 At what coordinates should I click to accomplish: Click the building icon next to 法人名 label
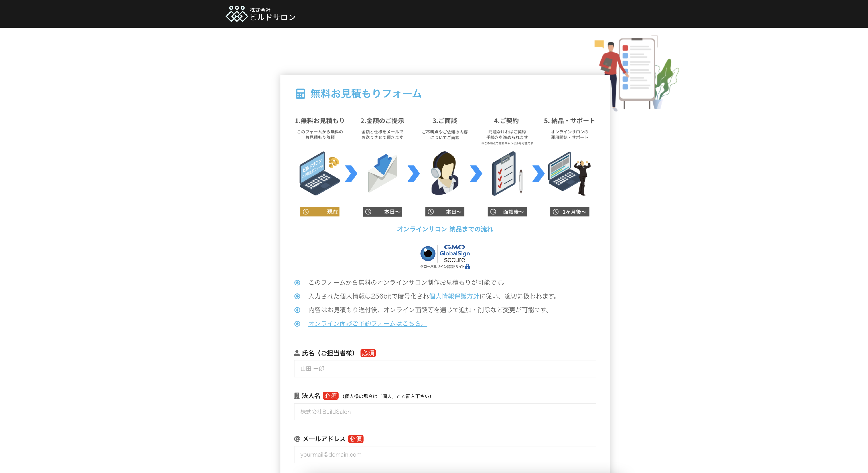[x=297, y=396]
